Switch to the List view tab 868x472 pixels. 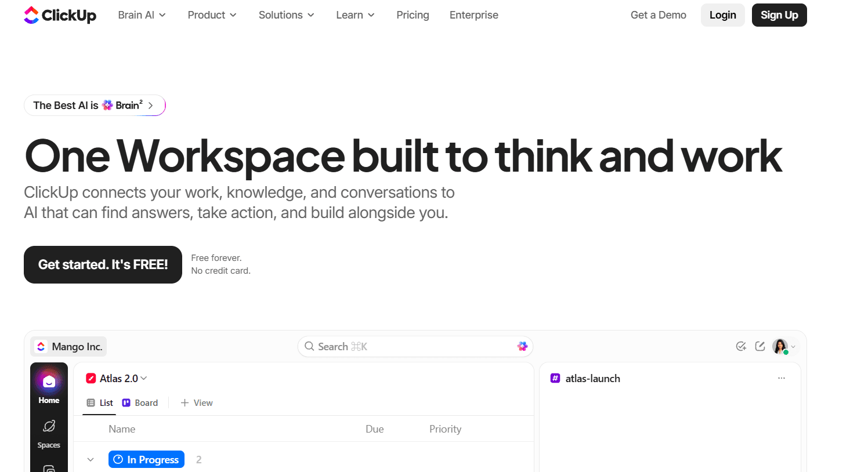point(99,403)
